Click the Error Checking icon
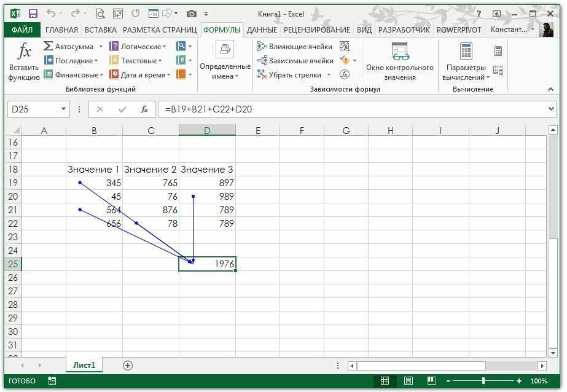This screenshot has width=567, height=392. 345,60
